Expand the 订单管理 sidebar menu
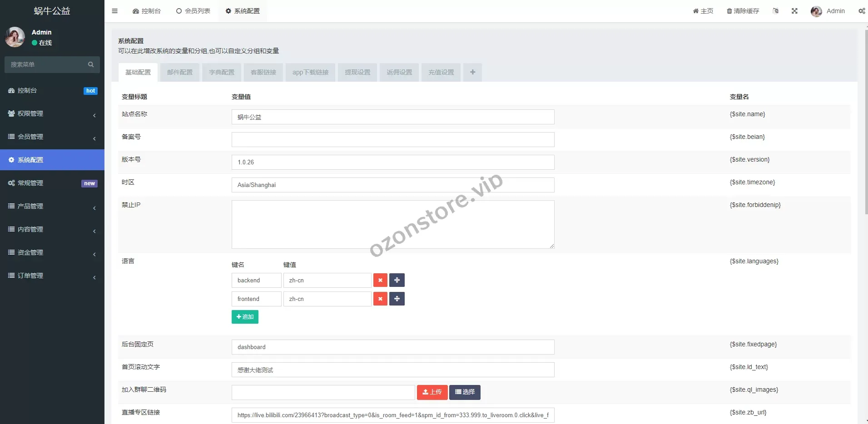This screenshot has height=424, width=868. (x=52, y=276)
